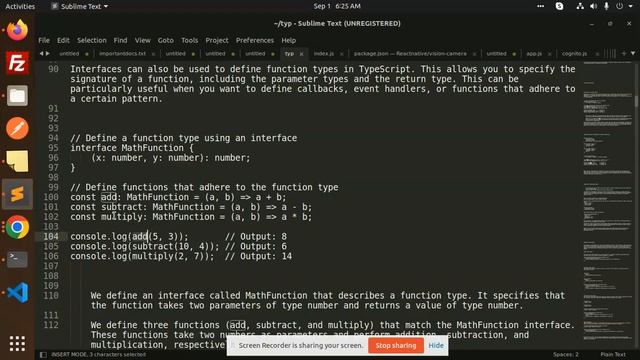Open the Spaces: 2 indentation menu
Viewport: 640px width, 360px height.
click(566, 354)
